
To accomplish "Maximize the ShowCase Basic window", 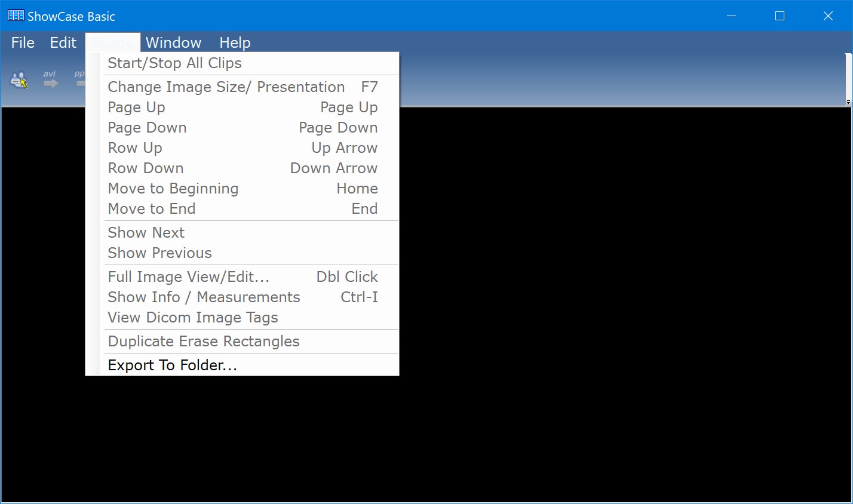I will (x=780, y=16).
